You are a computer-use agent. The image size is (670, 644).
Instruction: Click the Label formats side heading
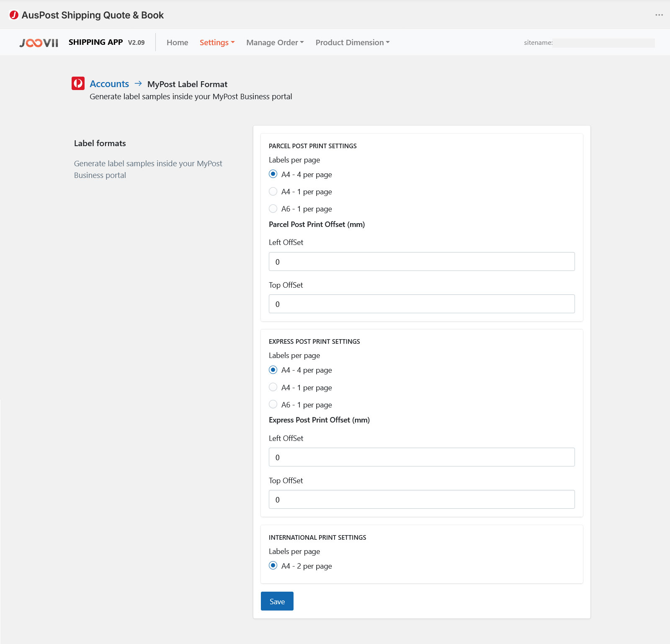click(x=100, y=143)
